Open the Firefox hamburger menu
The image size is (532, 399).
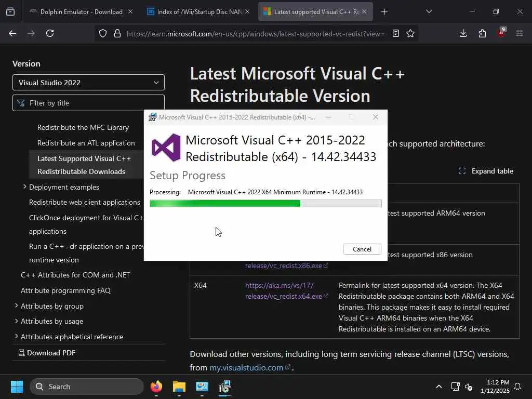(520, 33)
